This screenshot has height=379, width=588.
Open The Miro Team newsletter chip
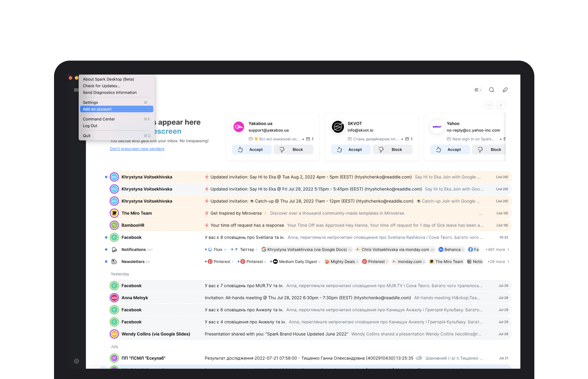[x=447, y=262]
